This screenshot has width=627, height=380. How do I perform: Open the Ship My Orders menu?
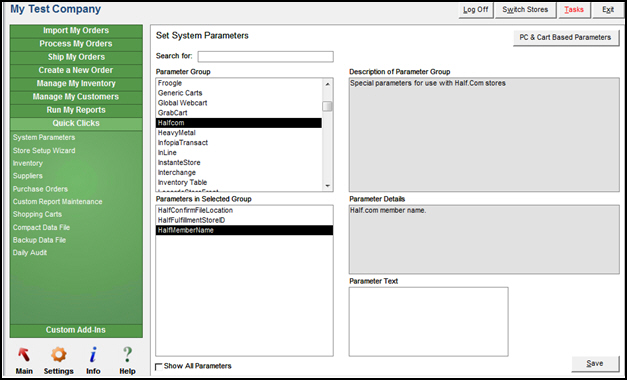click(x=76, y=57)
